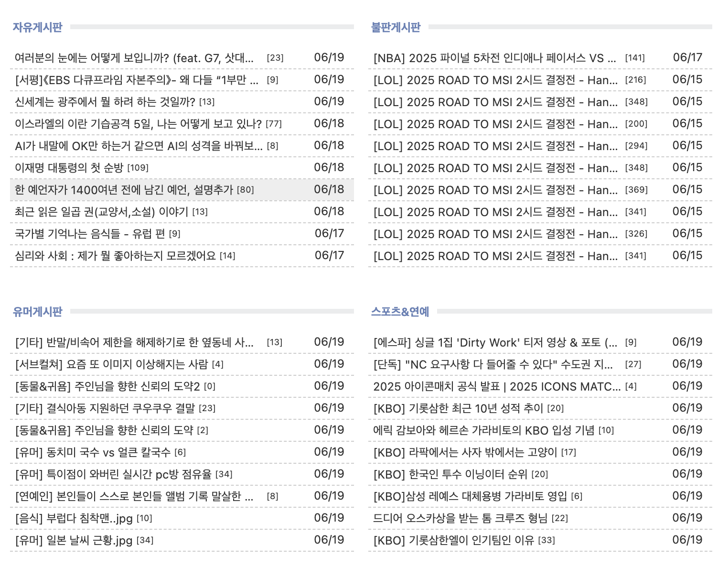
Task: Open 동치미 국수 vs 얼큰 칼국수 post
Action: [93, 452]
